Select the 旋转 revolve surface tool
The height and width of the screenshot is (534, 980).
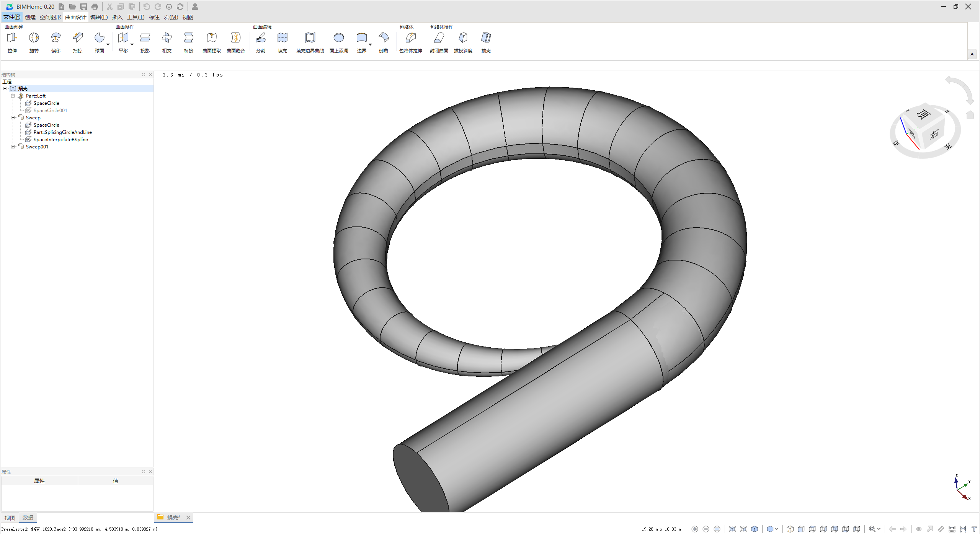coord(34,42)
